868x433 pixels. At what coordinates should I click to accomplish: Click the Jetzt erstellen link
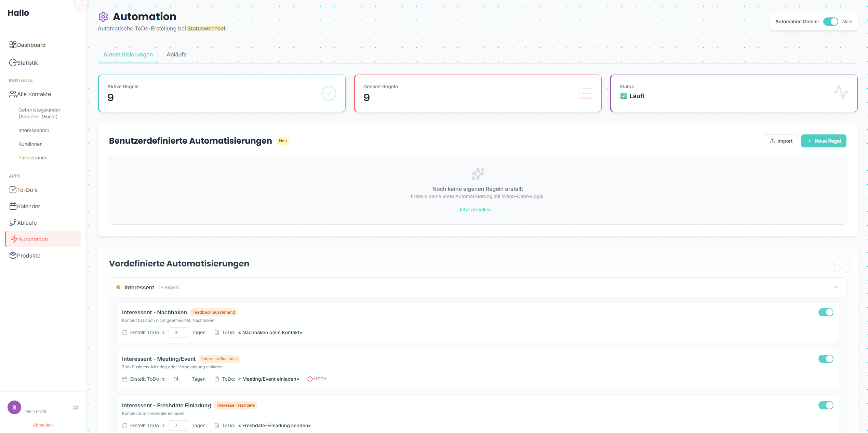477,210
